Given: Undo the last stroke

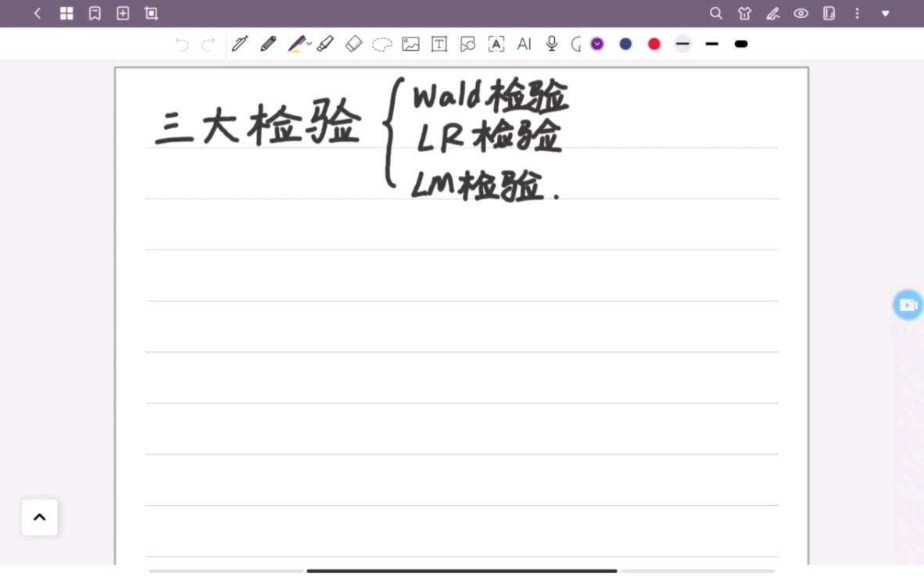Looking at the screenshot, I should (181, 44).
